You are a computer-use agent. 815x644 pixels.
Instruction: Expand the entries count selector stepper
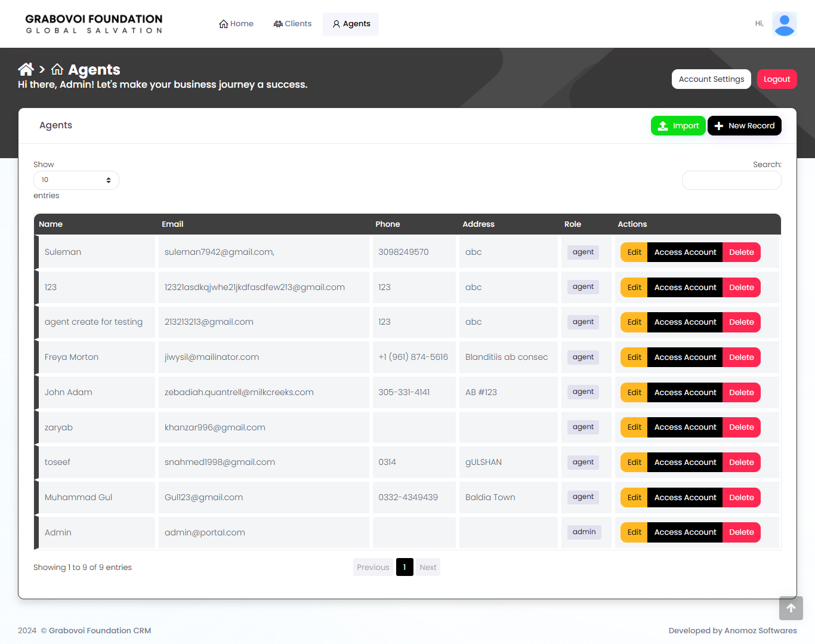point(109,180)
